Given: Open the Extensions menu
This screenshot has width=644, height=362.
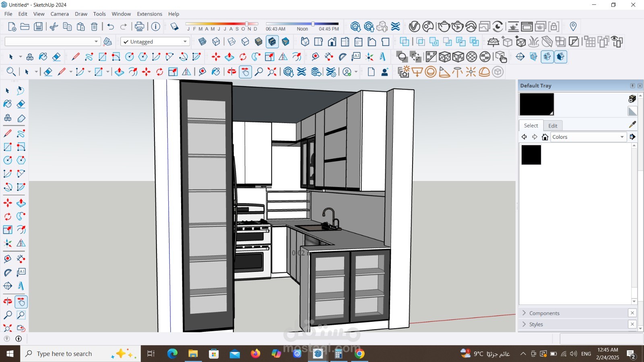Looking at the screenshot, I should (x=149, y=14).
